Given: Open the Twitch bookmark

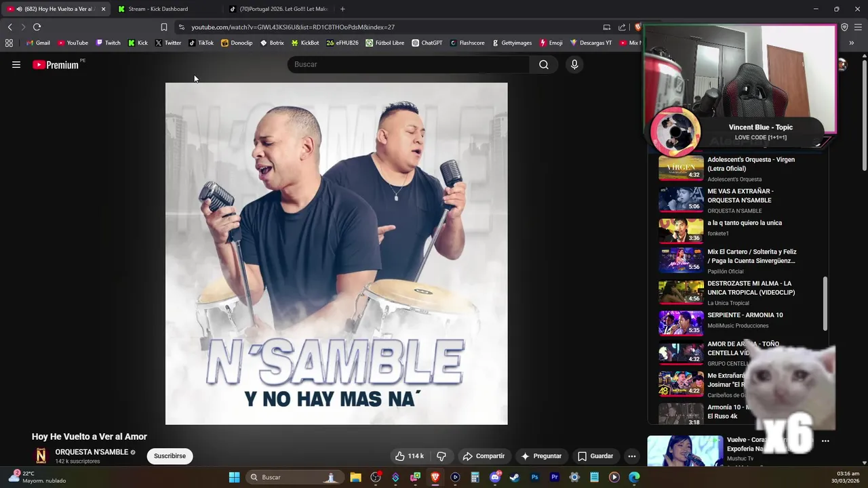Looking at the screenshot, I should coord(108,43).
